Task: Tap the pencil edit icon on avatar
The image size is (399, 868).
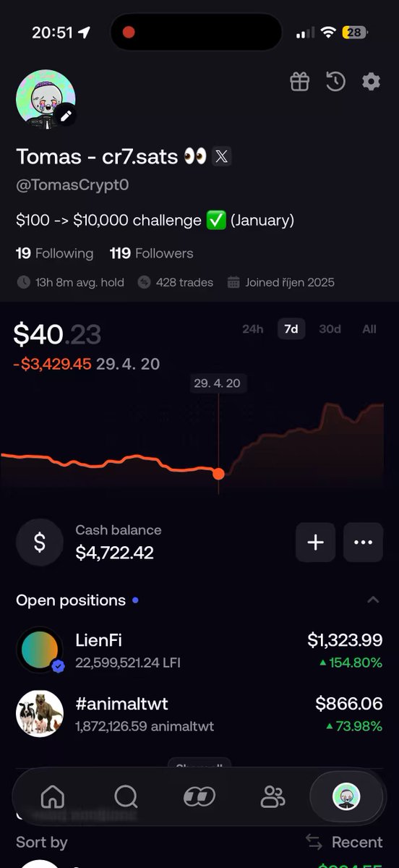Action: coord(66,115)
